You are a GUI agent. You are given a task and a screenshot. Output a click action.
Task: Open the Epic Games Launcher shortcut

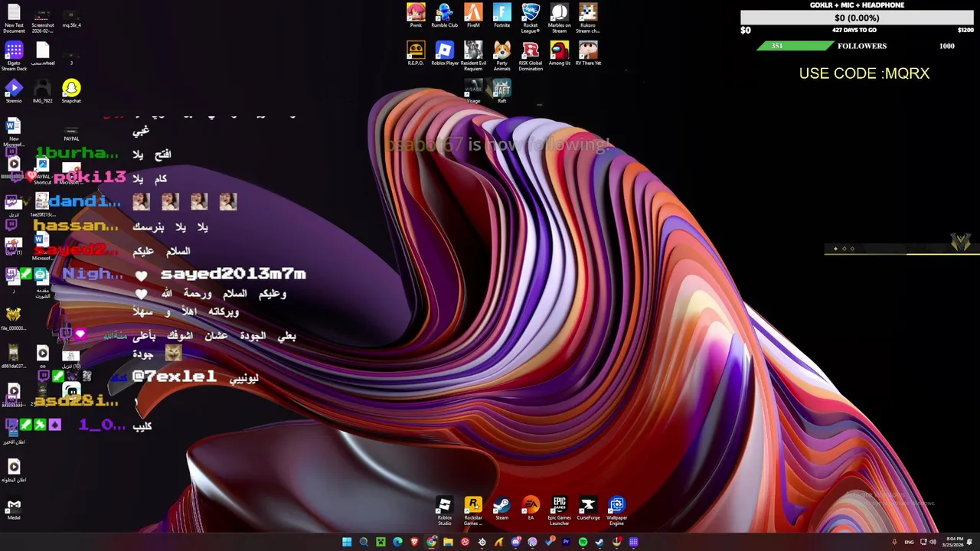tap(559, 511)
